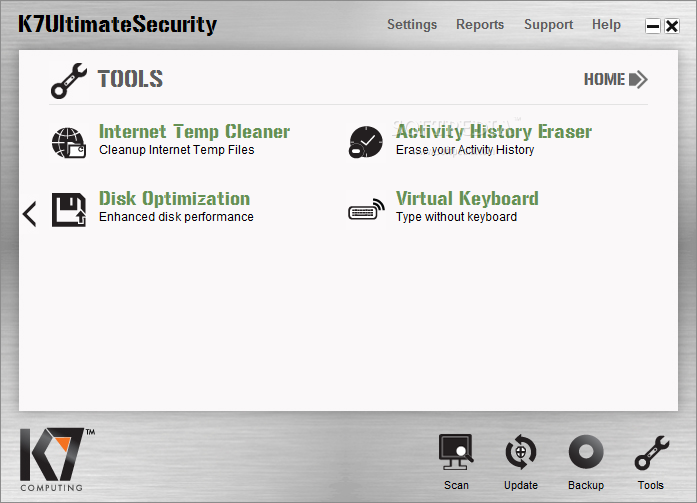The image size is (697, 503).
Task: Click the Internet Temp Cleaner link
Action: (x=194, y=132)
